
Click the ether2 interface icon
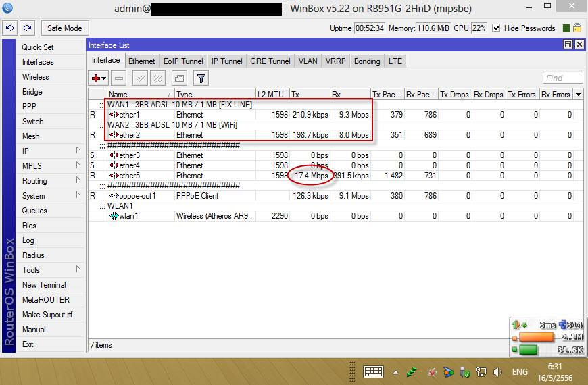point(114,135)
